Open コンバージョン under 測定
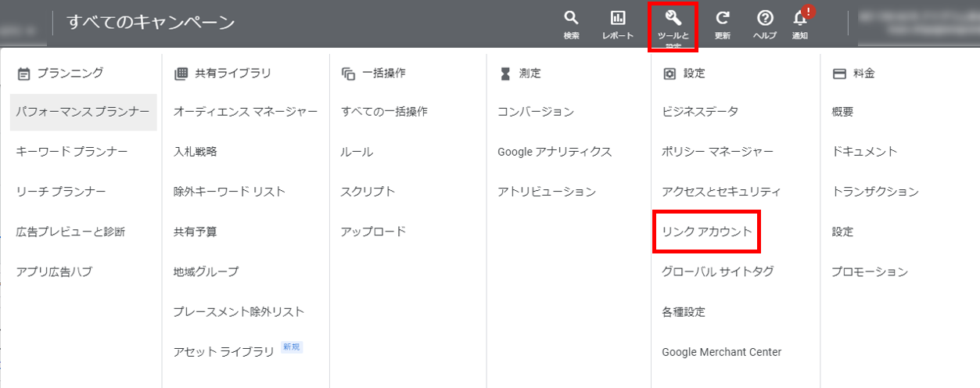Image resolution: width=980 pixels, height=388 pixels. coord(536,112)
